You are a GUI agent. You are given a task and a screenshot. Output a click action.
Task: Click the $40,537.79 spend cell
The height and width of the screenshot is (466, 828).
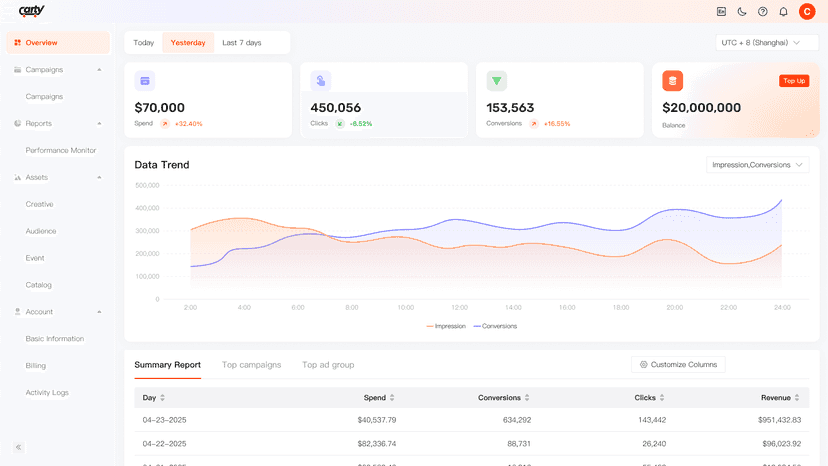click(377, 420)
